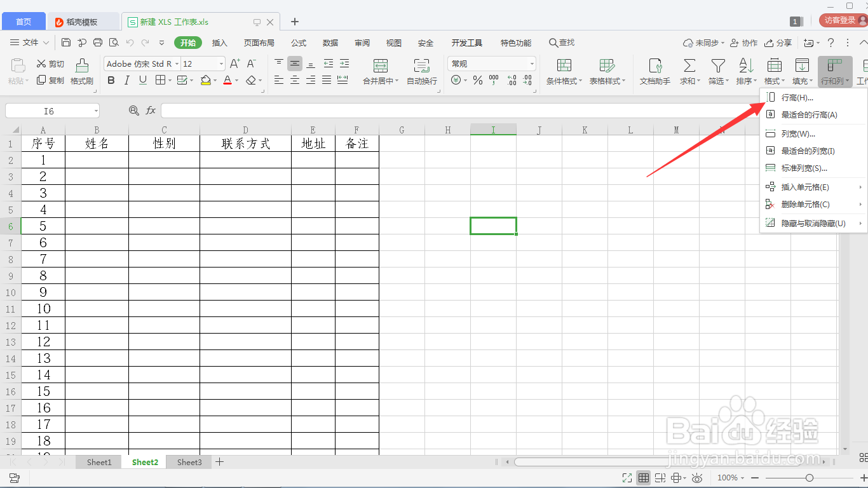Click the Save icon in quick toolbar

(66, 43)
